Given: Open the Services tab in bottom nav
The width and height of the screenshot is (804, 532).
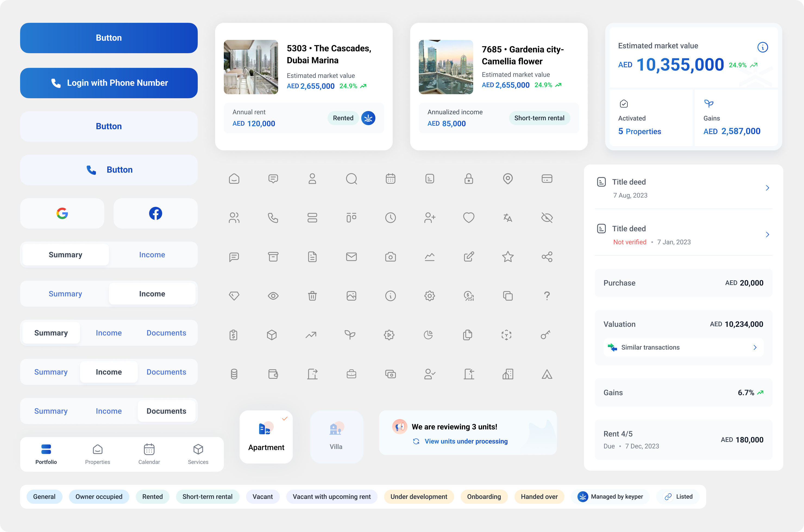Looking at the screenshot, I should pos(198,454).
